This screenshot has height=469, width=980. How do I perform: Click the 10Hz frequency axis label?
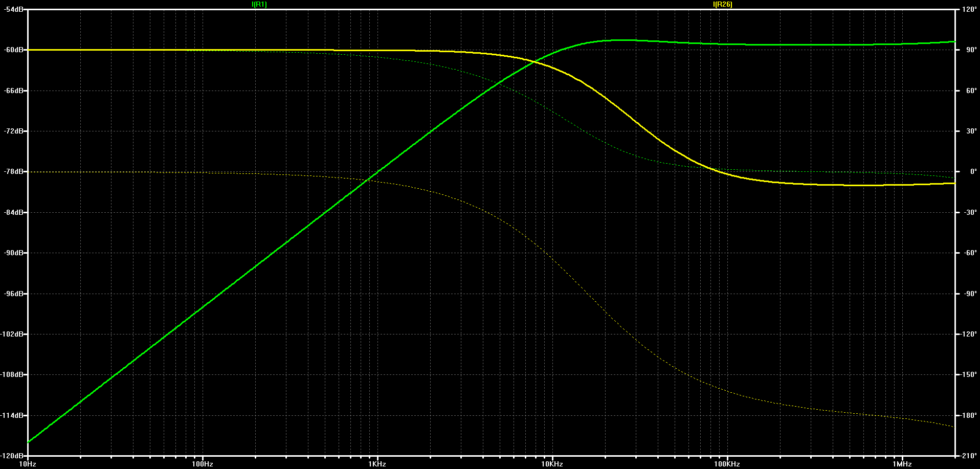coord(28,464)
